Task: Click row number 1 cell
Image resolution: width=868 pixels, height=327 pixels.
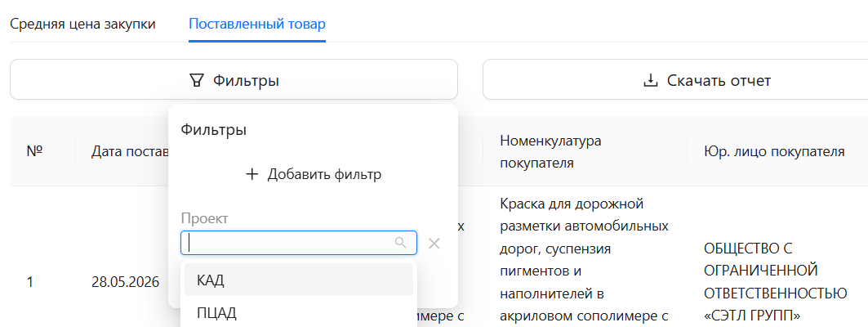Action: pyautogui.click(x=30, y=282)
